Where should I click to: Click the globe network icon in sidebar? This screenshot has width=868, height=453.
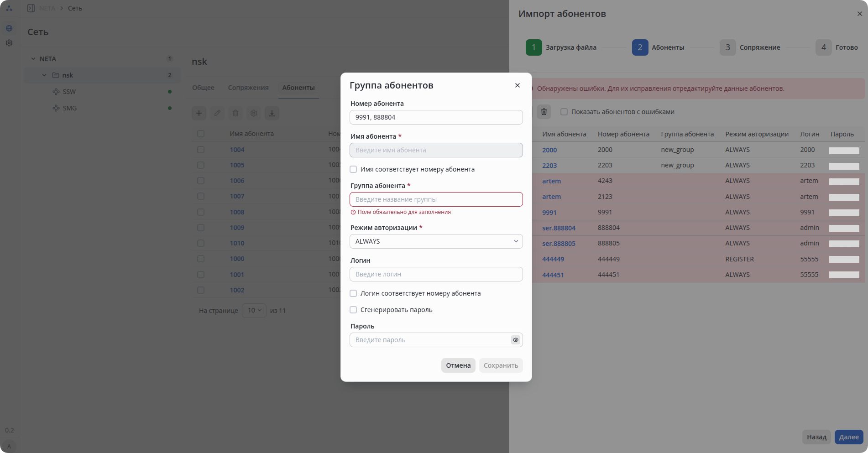click(9, 28)
